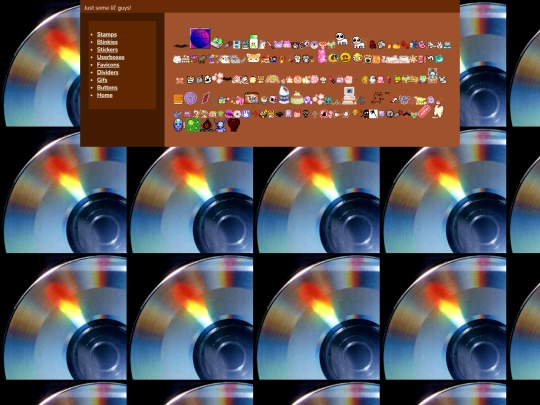
Task: Click the orange Tide box favicon
Action: click(x=251, y=98)
